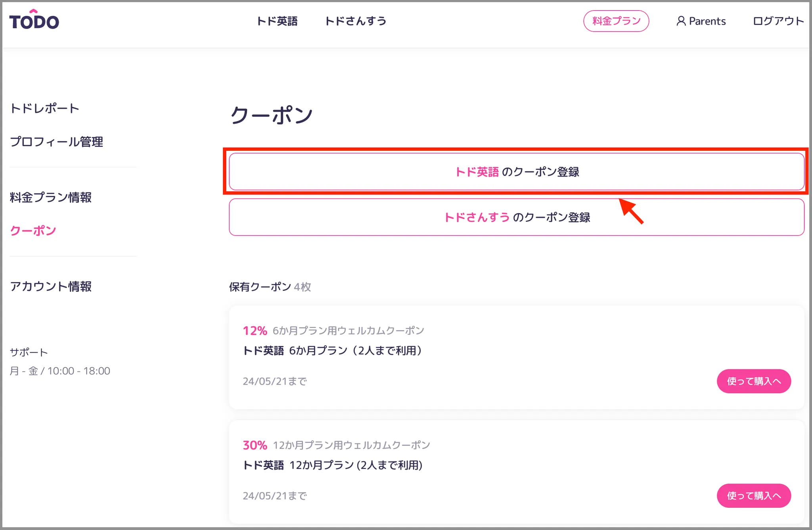Click the 料金プラン pill button
812x530 pixels.
(x=616, y=21)
